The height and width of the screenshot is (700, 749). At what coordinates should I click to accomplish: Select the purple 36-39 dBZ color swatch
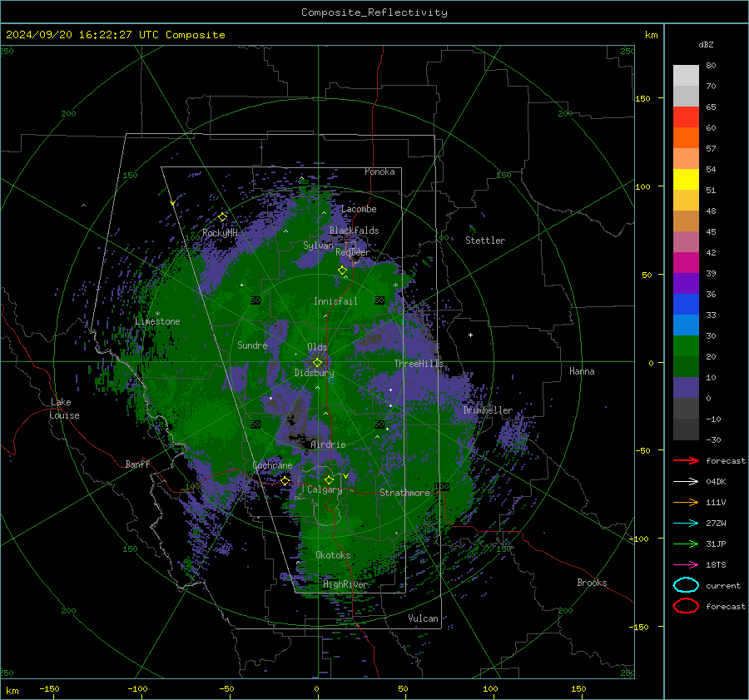pos(686,283)
